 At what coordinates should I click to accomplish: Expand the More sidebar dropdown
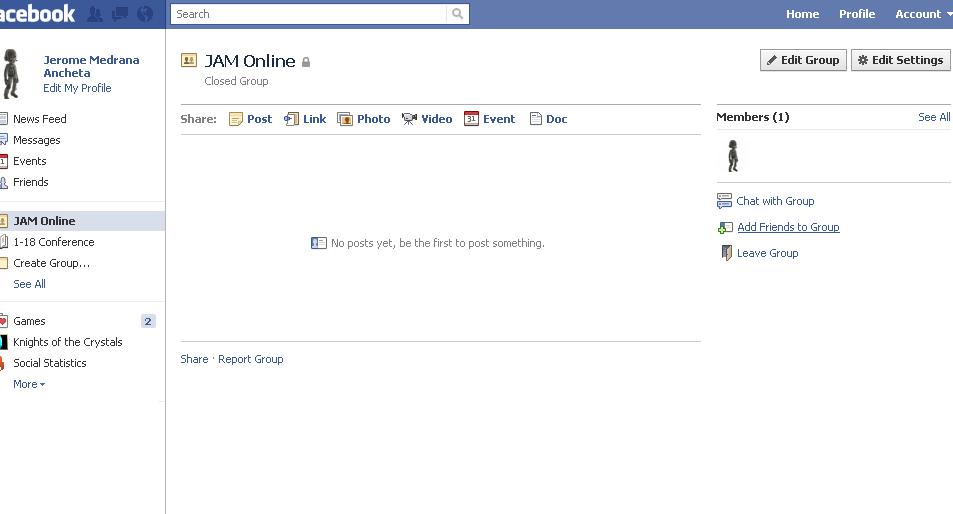[x=29, y=384]
